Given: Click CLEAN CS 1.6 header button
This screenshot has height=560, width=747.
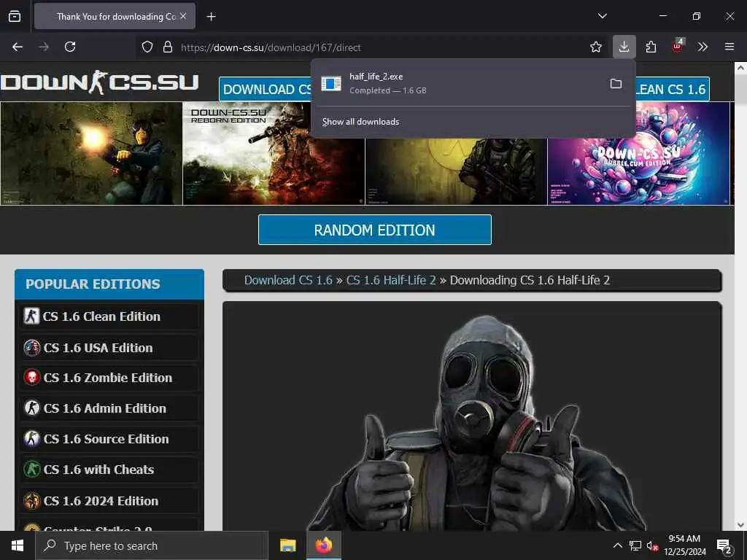Looking at the screenshot, I should (x=672, y=89).
